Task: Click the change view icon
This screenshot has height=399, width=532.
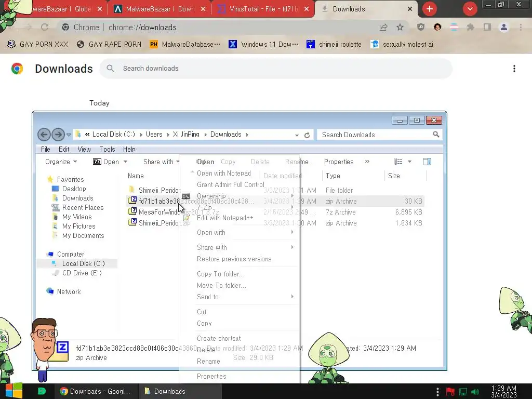Action: pos(398,162)
